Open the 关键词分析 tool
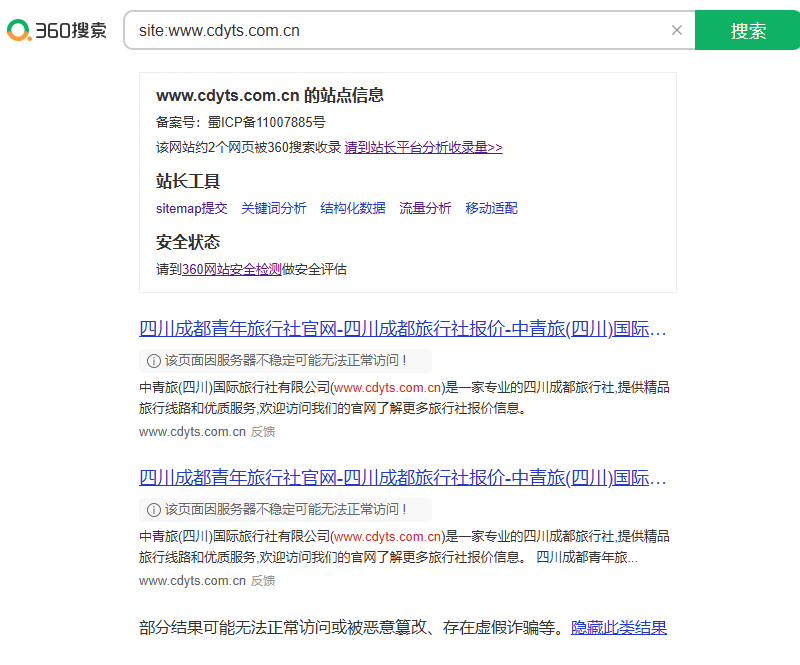Viewport: 800px width, 665px height. [272, 209]
